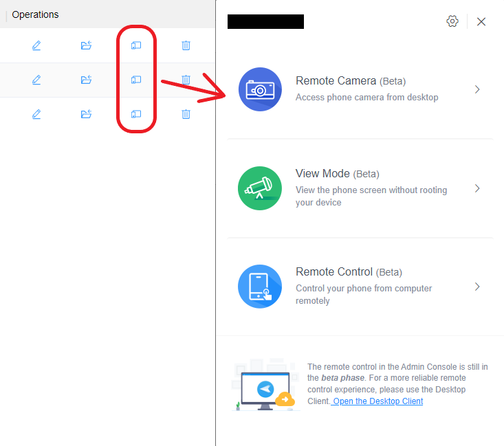Click the Operations column header
The image size is (504, 446).
(35, 14)
